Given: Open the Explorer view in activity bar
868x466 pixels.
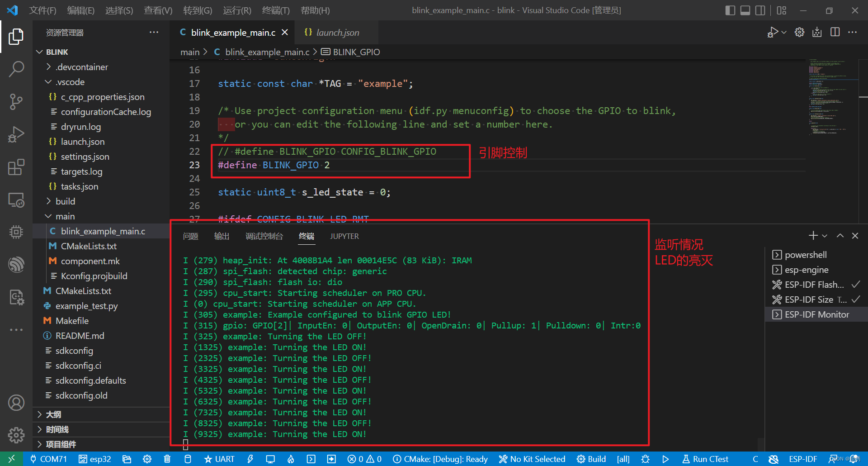Looking at the screenshot, I should tap(16, 37).
